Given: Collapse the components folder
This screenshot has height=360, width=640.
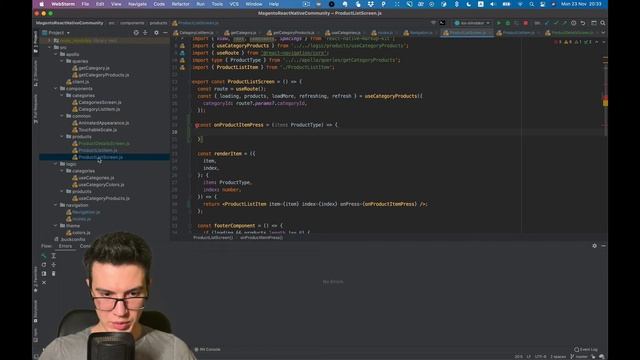Looking at the screenshot, I should pos(56,89).
